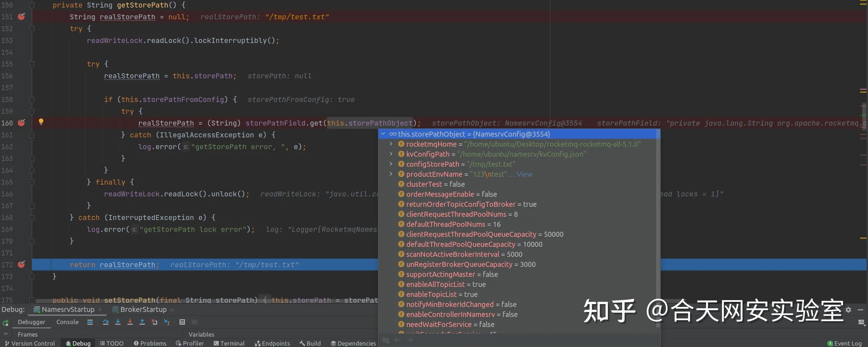Open the Event Log
Image resolution: width=868 pixels, height=347 pixels.
click(845, 343)
